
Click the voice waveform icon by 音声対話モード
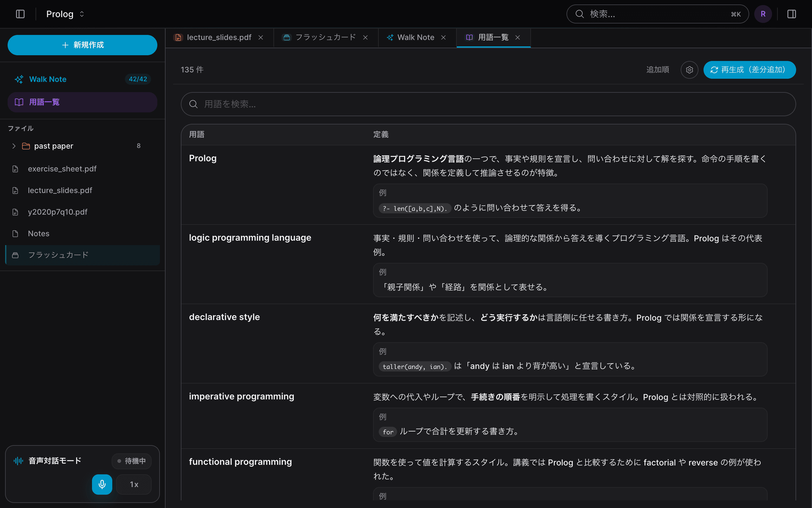pyautogui.click(x=18, y=461)
